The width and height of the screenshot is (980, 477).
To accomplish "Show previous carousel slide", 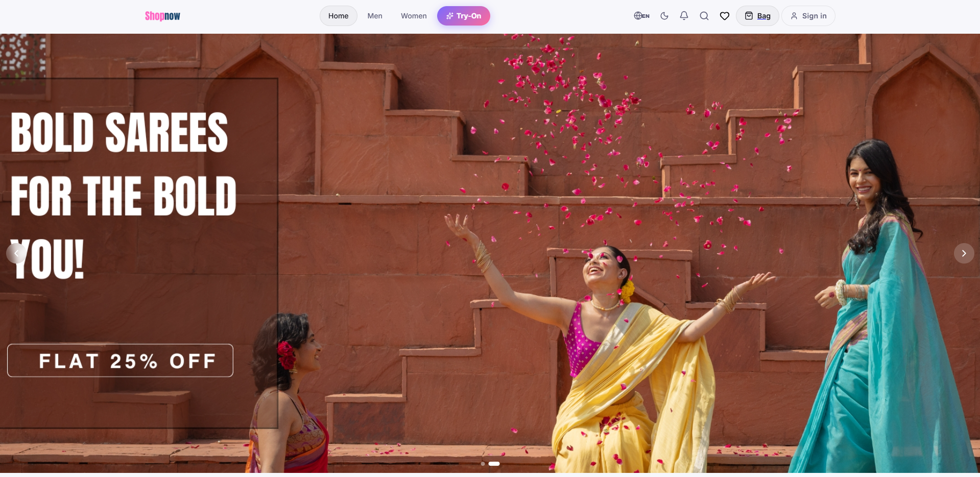I will pos(16,253).
